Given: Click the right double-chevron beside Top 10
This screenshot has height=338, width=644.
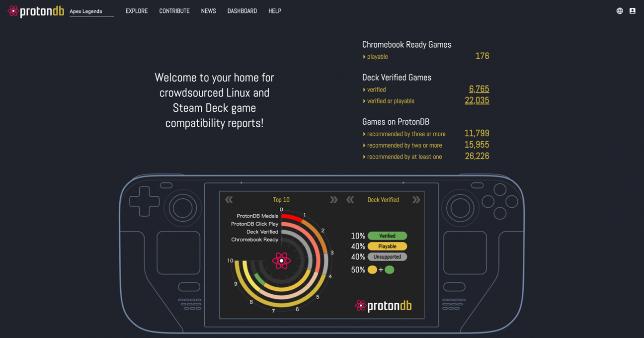Looking at the screenshot, I should click(333, 199).
